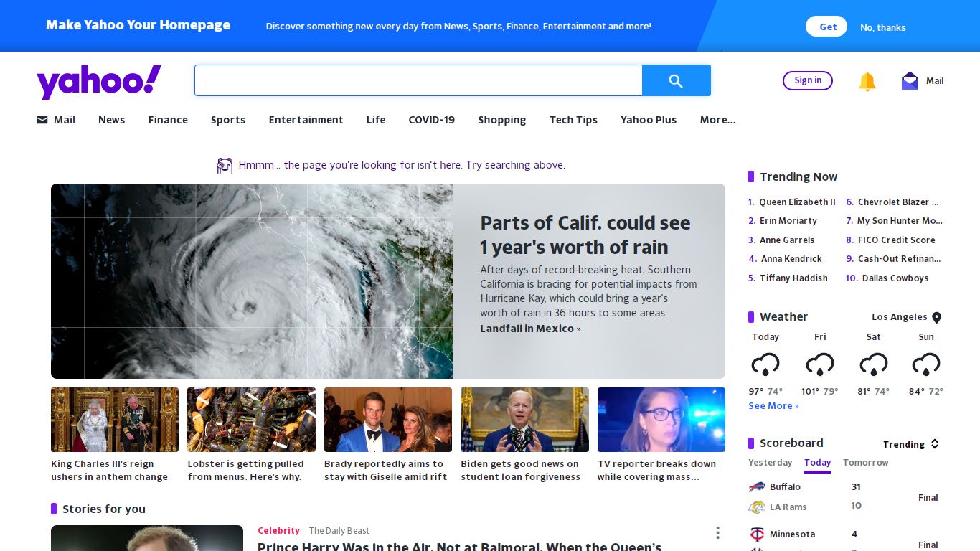
Task: Open Landfall in Mexico link
Action: (530, 329)
